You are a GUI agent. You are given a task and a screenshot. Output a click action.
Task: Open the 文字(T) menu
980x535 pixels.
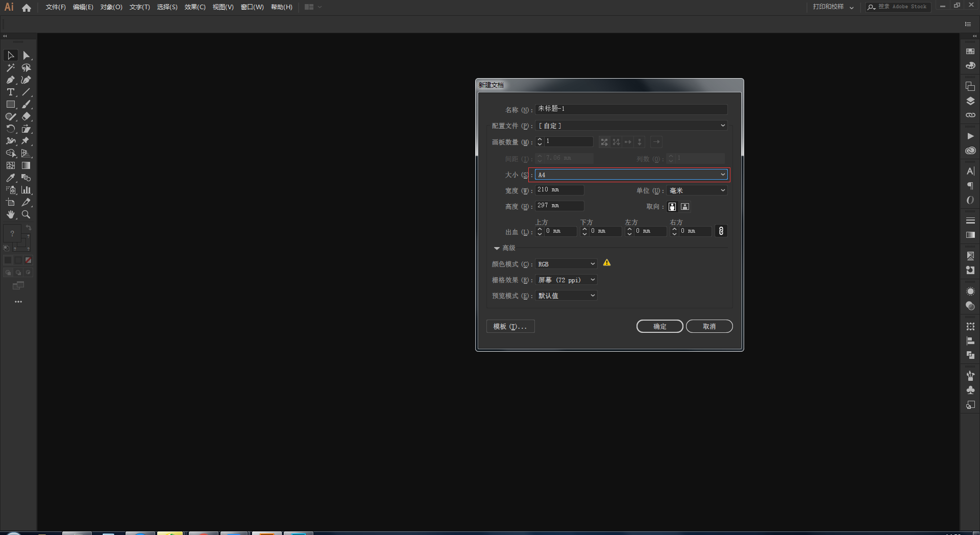pos(139,7)
